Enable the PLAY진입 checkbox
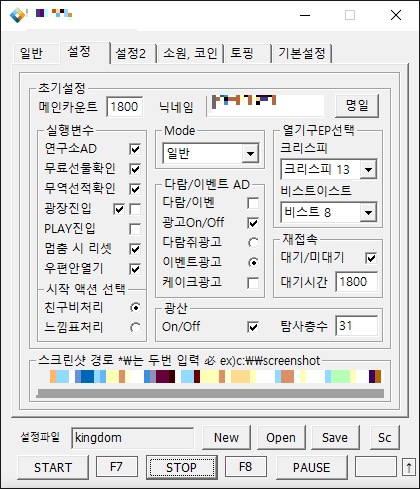420x489 pixels. 135,229
